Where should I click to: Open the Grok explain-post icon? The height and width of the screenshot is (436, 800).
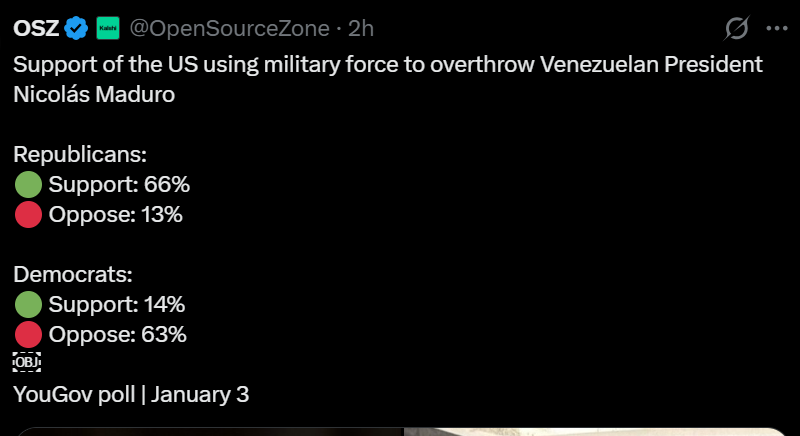736,30
